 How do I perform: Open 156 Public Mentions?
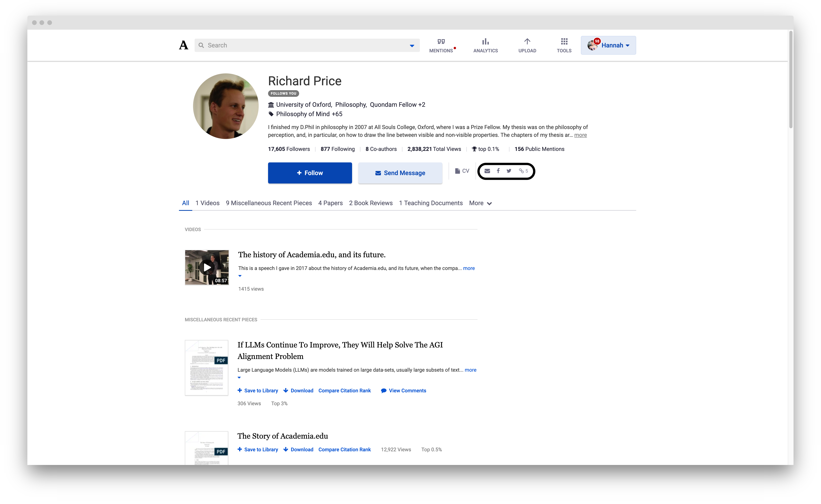(539, 149)
